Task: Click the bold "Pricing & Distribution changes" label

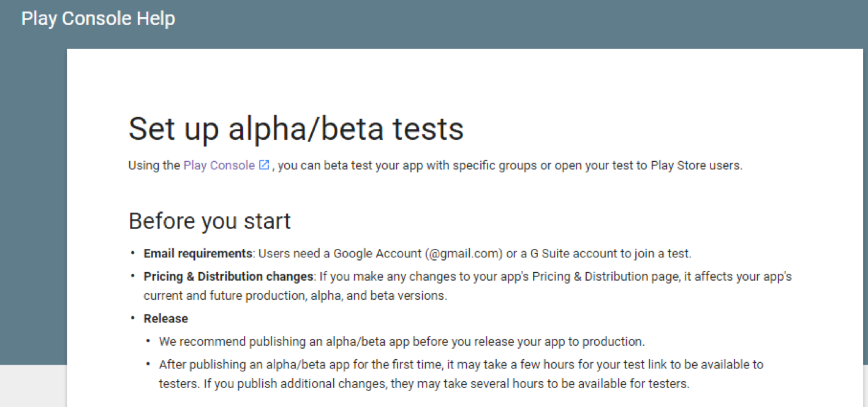Action: [228, 276]
